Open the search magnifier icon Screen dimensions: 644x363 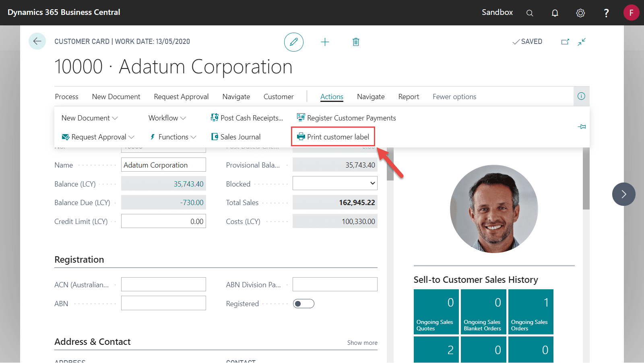click(x=530, y=13)
